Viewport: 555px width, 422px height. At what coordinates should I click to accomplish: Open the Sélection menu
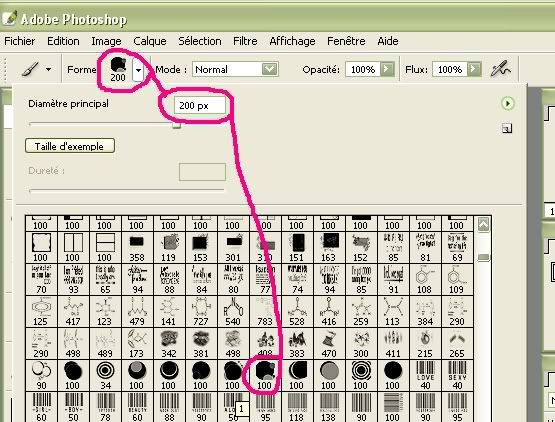coord(200,41)
